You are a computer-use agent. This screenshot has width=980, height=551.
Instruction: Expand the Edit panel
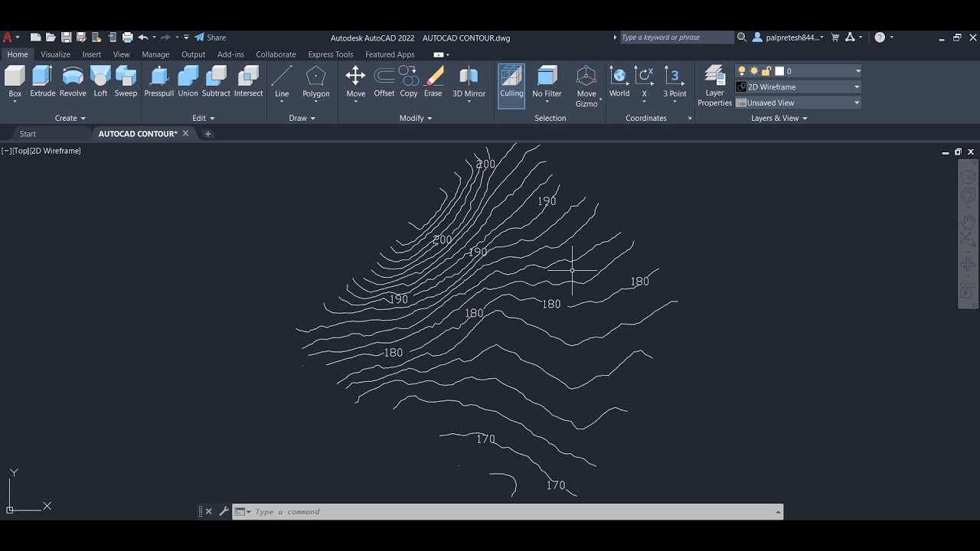(x=203, y=118)
